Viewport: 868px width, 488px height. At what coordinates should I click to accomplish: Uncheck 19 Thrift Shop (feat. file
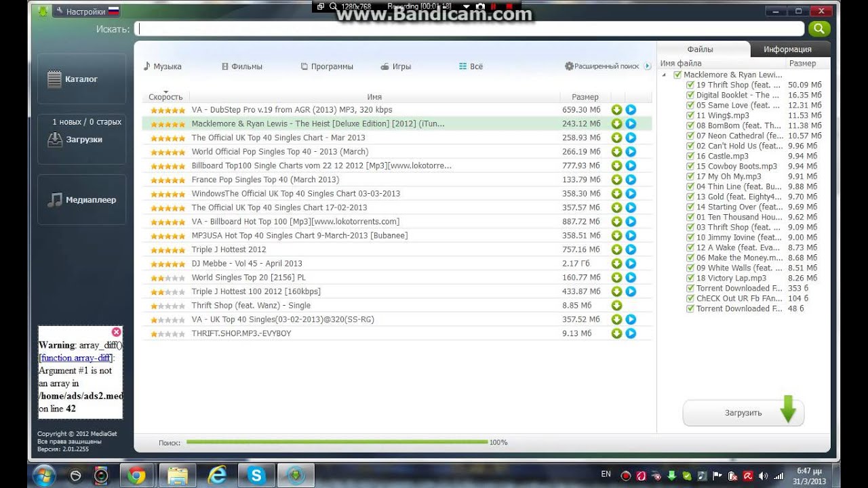coord(690,85)
